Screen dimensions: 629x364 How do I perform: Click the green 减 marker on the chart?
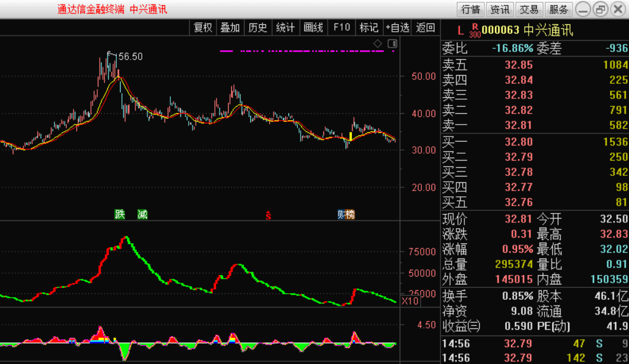tap(142, 214)
